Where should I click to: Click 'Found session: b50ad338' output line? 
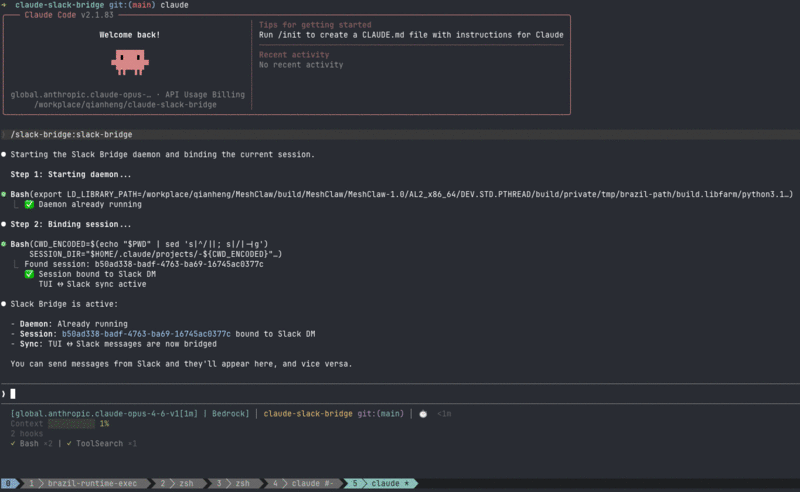click(144, 264)
